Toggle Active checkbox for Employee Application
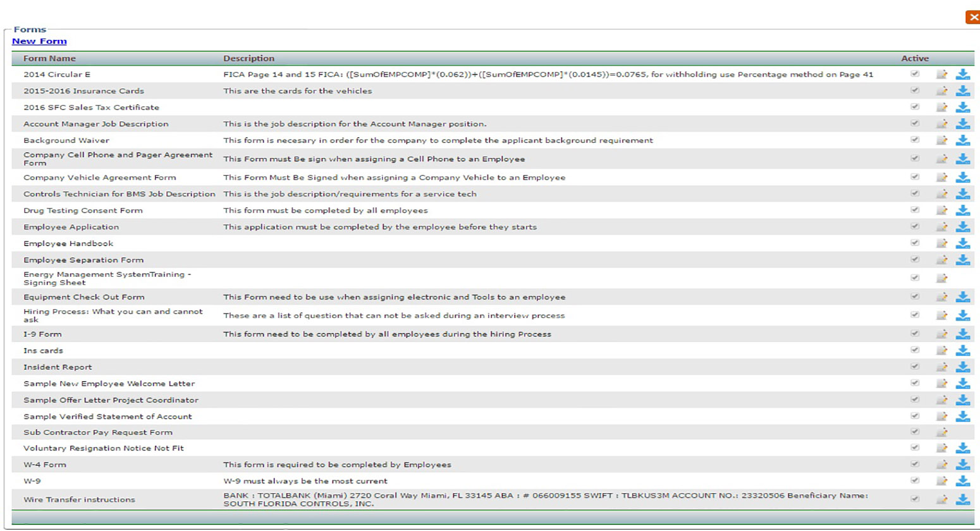Image resolution: width=980 pixels, height=531 pixels. [x=914, y=226]
